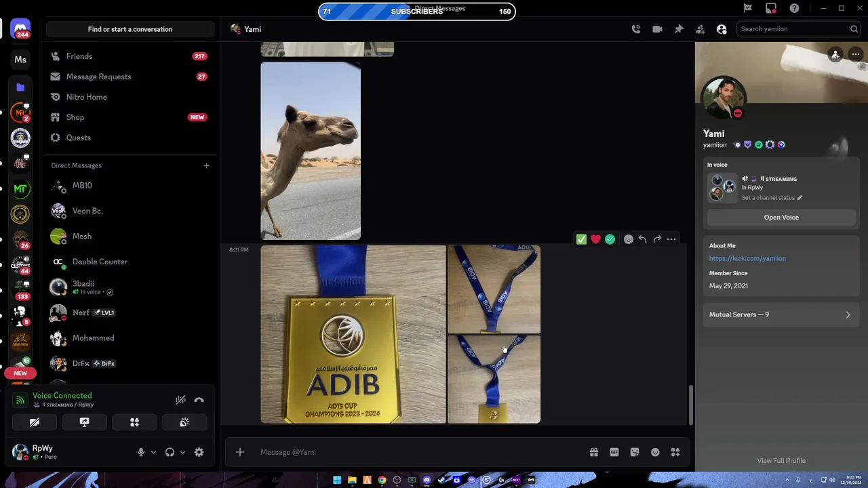Open the DM with Veon Bc.
The width and height of the screenshot is (868, 488).
130,211
